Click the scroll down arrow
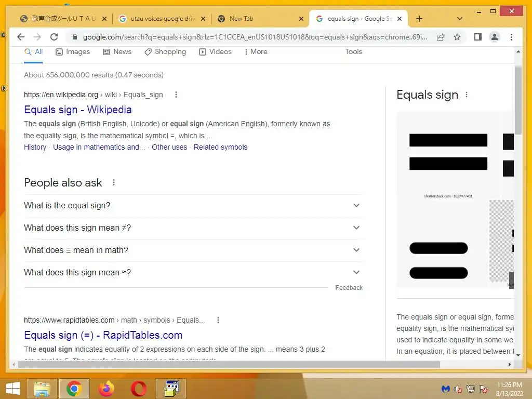 pos(518,355)
